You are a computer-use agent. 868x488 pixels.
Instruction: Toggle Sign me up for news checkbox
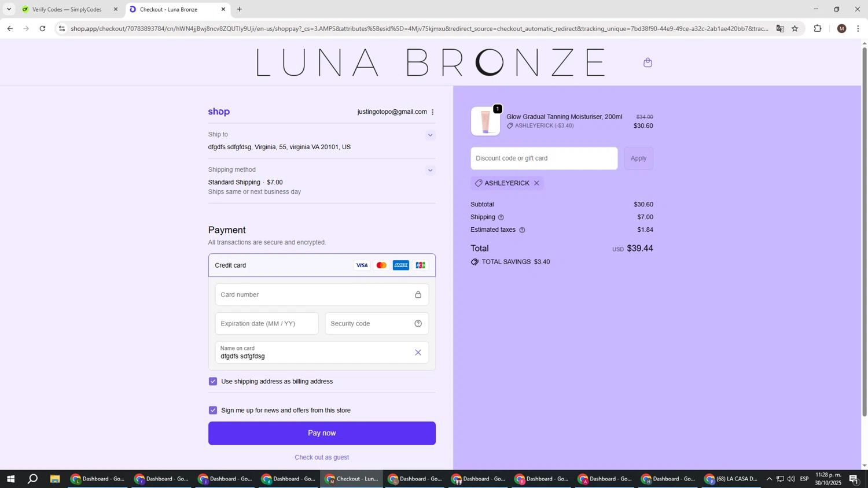click(213, 411)
